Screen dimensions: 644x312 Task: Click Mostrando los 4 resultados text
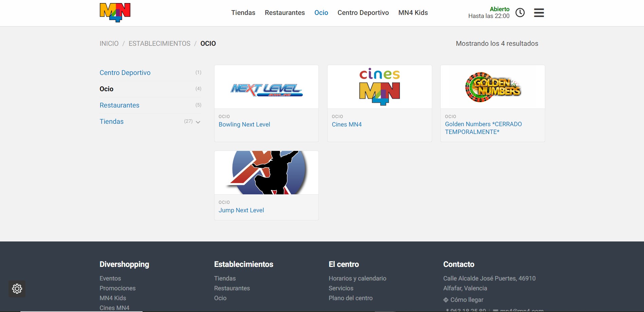(497, 43)
